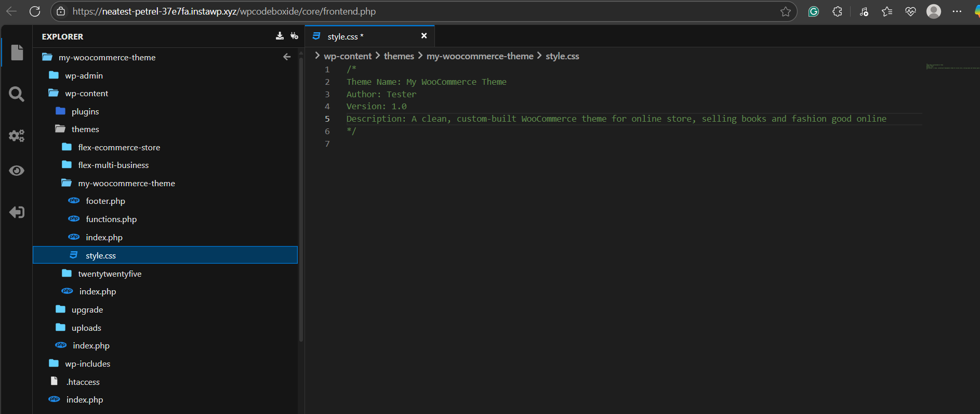Viewport: 980px width, 414px height.
Task: Open functions.php in the file tree
Action: (x=111, y=219)
